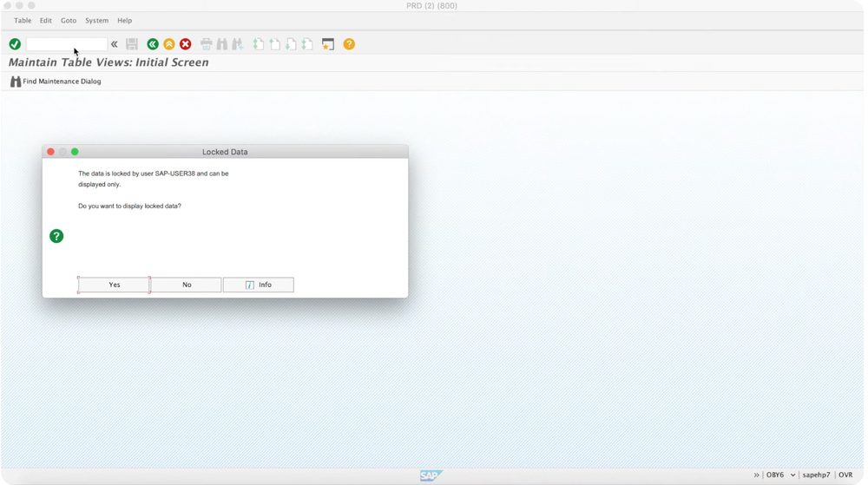
Task: Click the Print icon in toolbar
Action: tap(206, 44)
